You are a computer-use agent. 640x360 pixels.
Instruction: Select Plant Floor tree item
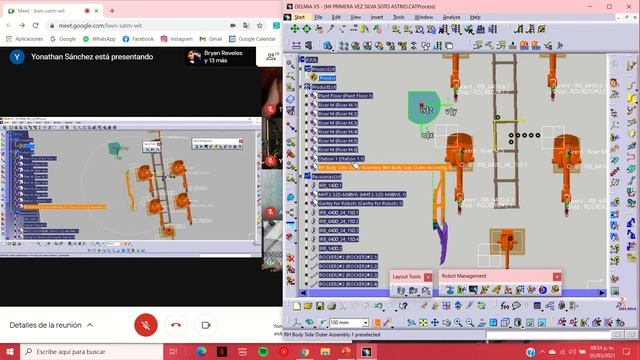pyautogui.click(x=345, y=96)
